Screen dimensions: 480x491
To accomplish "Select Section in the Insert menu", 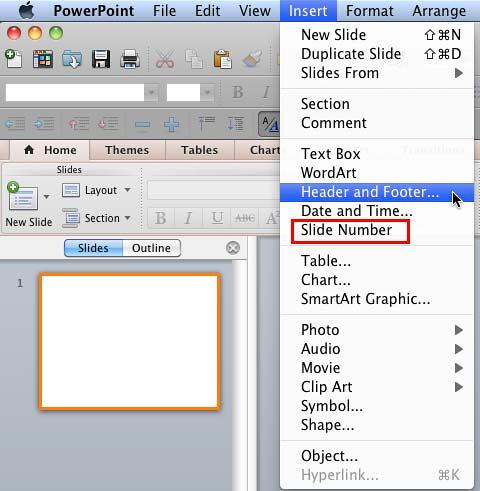I will [377, 104].
